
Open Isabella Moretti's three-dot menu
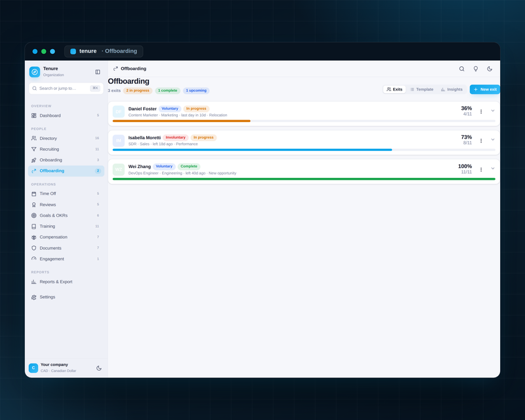[481, 140]
